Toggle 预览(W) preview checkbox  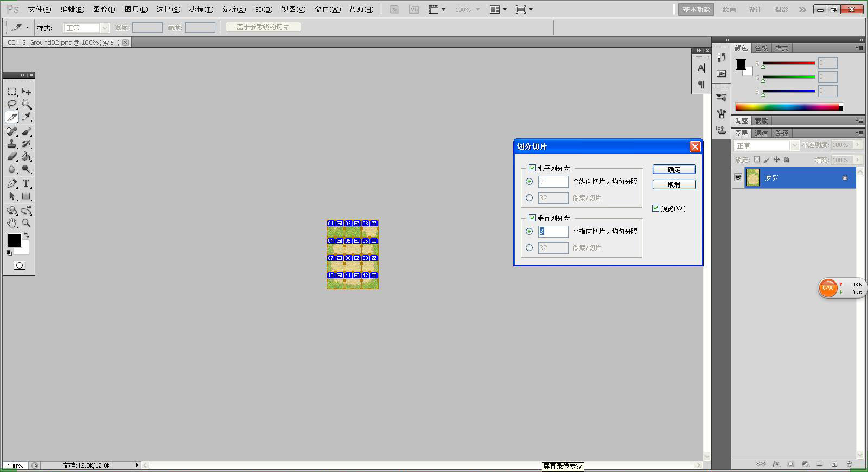click(x=655, y=208)
